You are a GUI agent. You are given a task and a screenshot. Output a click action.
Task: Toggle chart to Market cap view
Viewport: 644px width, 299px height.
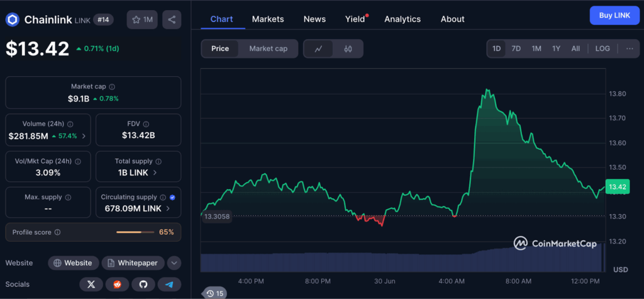[268, 48]
